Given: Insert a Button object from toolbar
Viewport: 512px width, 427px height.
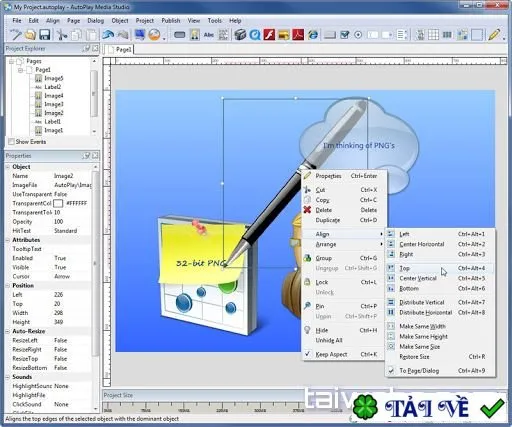Looking at the screenshot, I should coord(180,35).
